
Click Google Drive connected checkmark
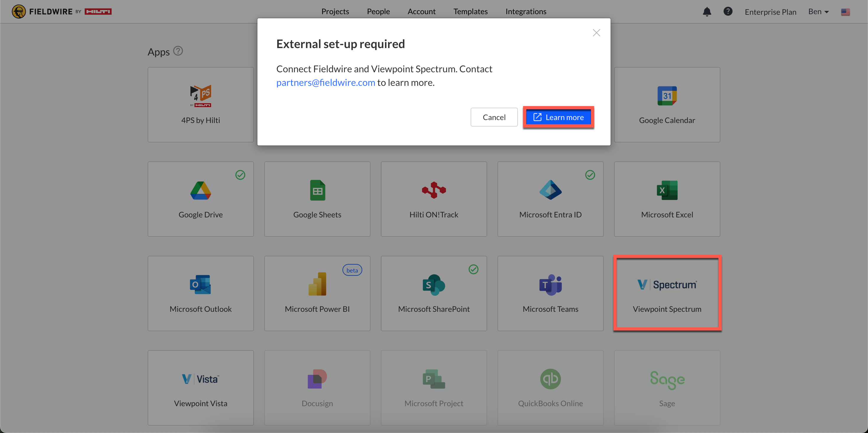coord(240,175)
